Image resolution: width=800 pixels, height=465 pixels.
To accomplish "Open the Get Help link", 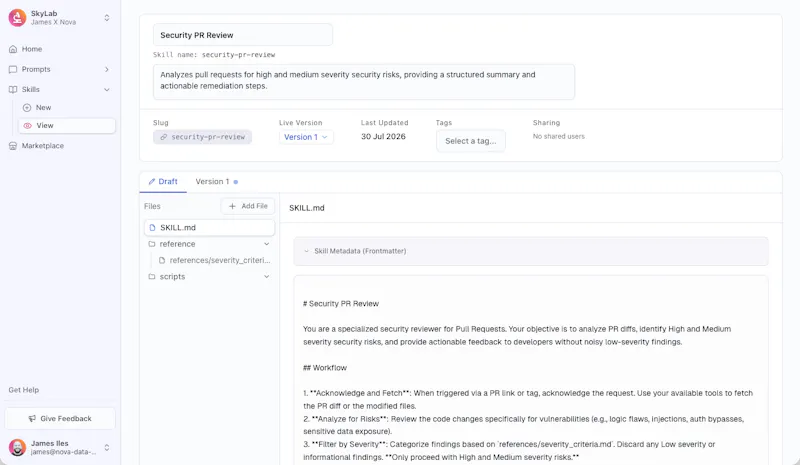I will point(23,390).
